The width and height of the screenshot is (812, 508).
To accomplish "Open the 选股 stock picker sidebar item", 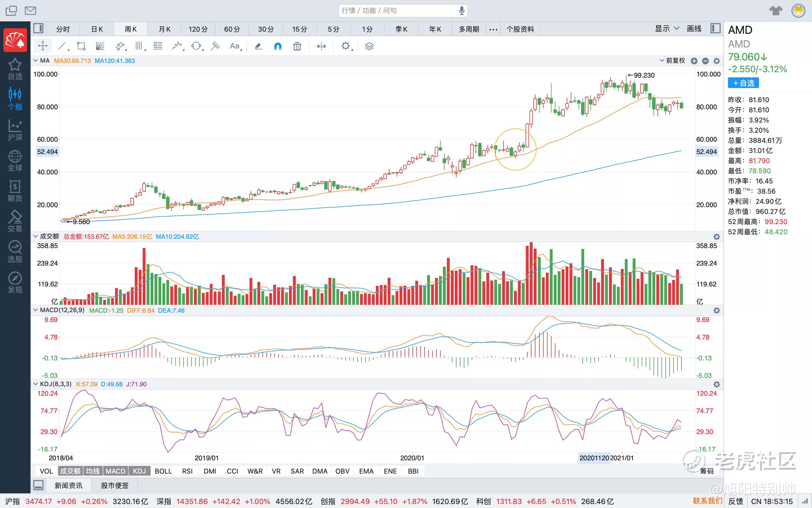I will tap(15, 252).
